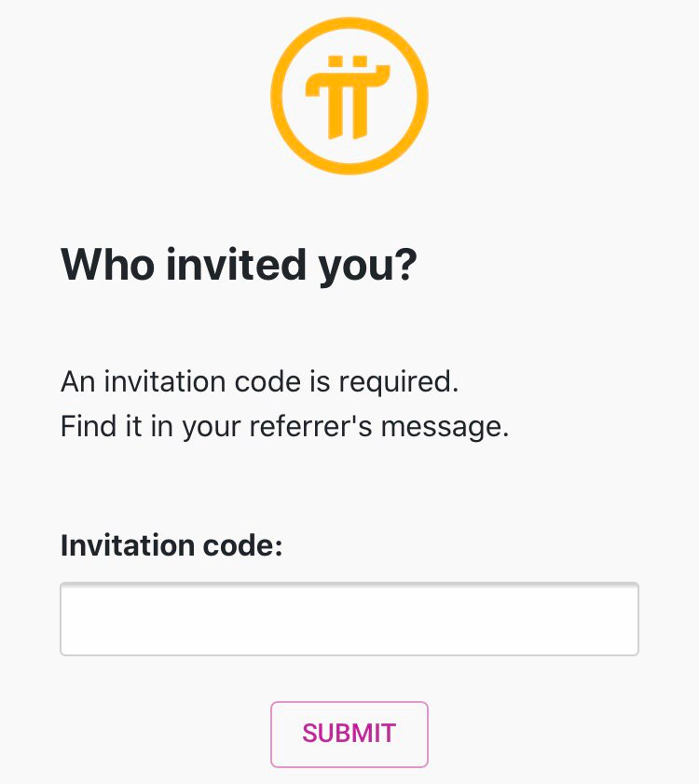Click the orange Pi Network logo
This screenshot has width=699, height=784.
349,95
